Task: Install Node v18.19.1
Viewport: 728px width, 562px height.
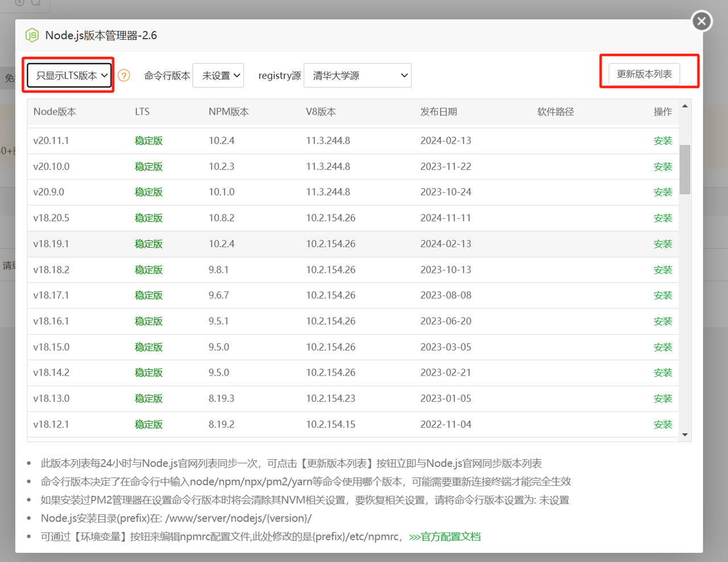Action: [663, 244]
